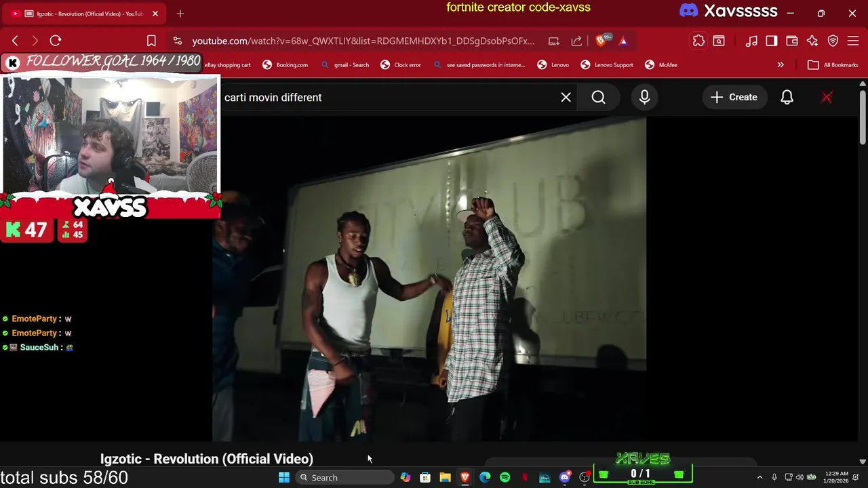Start voice search with microphone
Image resolution: width=868 pixels, height=488 pixels.
(x=644, y=98)
